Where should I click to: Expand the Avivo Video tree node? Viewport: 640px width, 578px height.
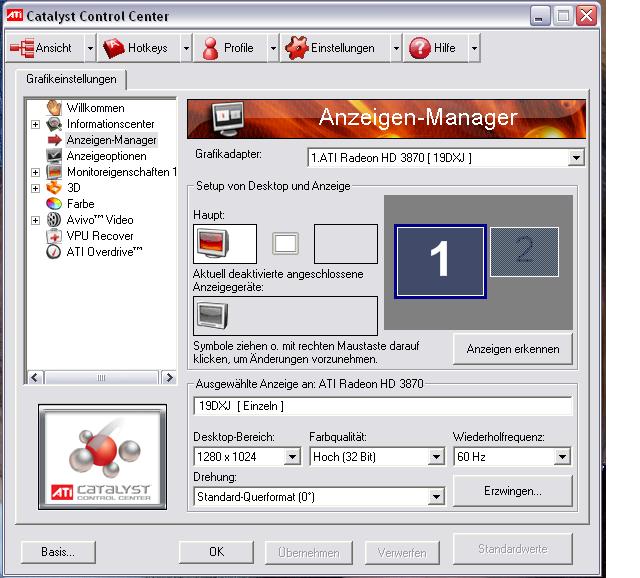pyautogui.click(x=36, y=220)
